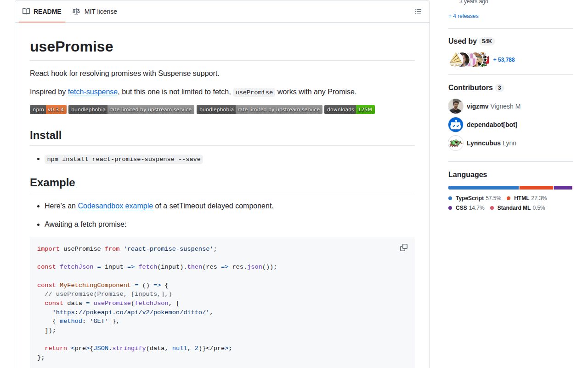Open the Contributors heading link
Image resolution: width=588 pixels, height=368 pixels.
[470, 88]
